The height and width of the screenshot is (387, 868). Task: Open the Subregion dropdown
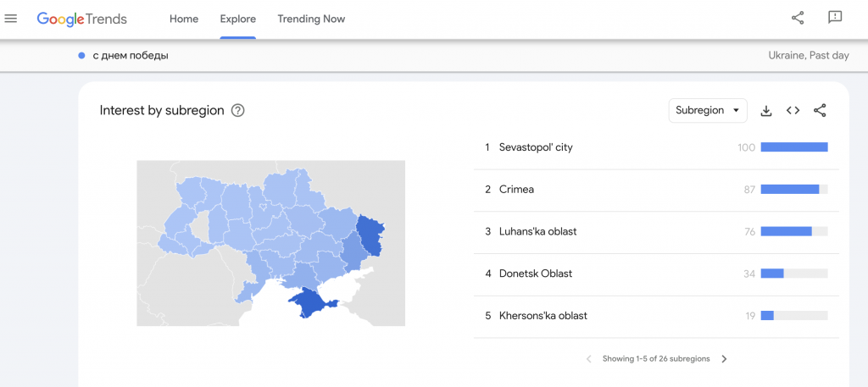[708, 110]
